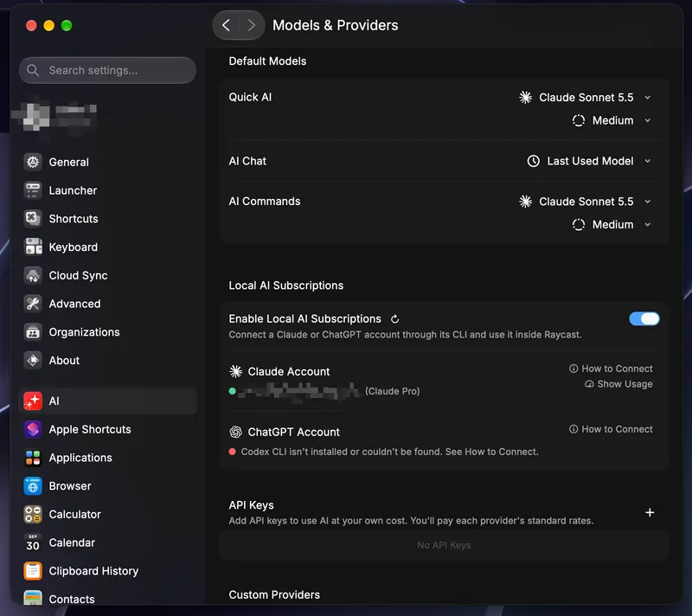This screenshot has height=616, width=692.
Task: Open How to Connect for Claude Account
Action: click(611, 369)
